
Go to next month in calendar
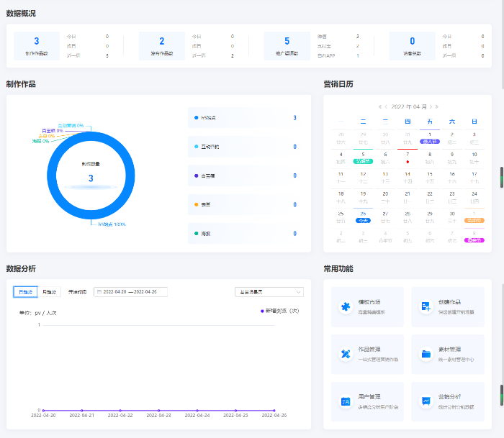tap(431, 107)
